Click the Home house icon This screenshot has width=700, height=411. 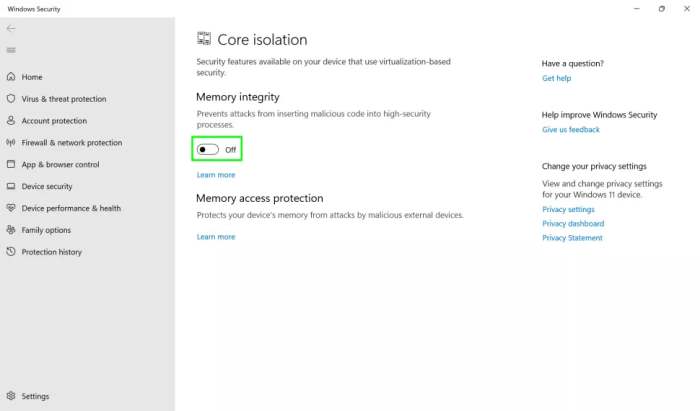point(11,77)
